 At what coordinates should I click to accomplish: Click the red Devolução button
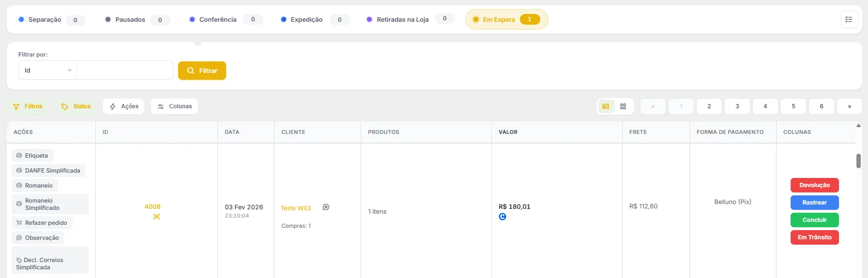(x=815, y=185)
